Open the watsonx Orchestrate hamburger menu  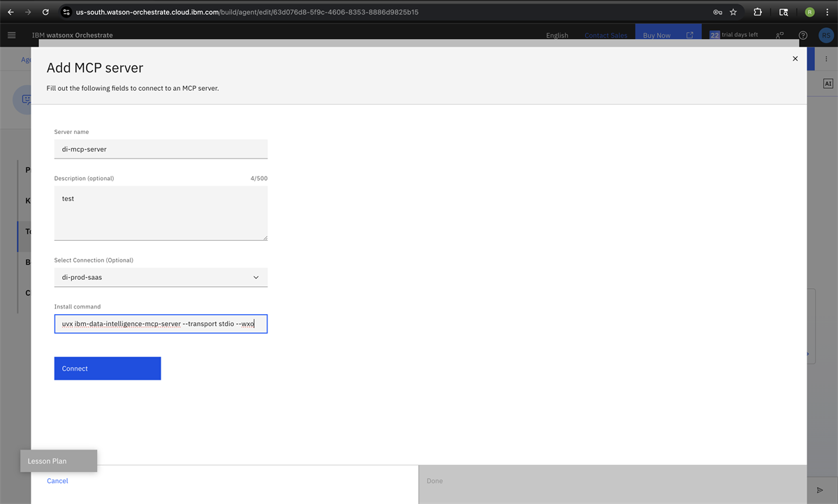pyautogui.click(x=11, y=35)
